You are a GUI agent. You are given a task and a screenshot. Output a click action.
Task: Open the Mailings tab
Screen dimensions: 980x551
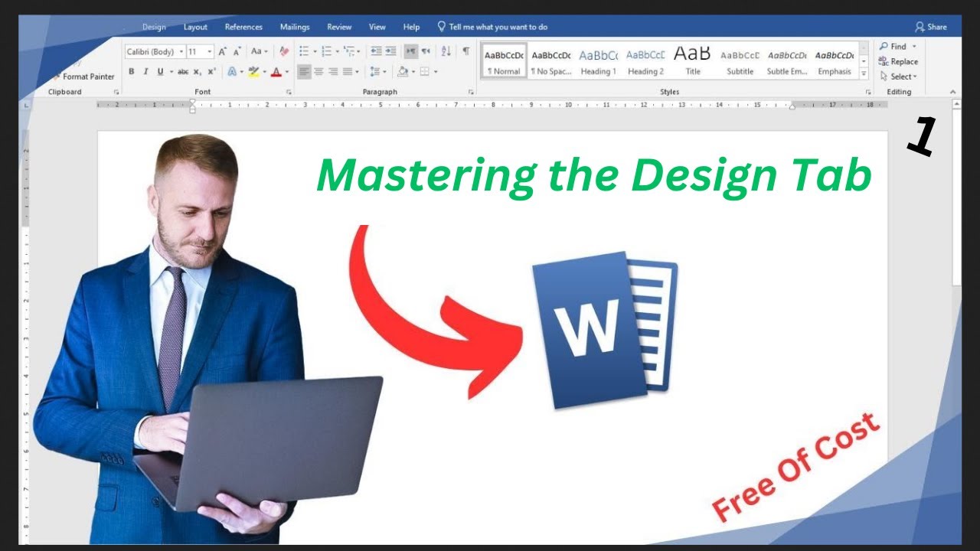point(295,27)
